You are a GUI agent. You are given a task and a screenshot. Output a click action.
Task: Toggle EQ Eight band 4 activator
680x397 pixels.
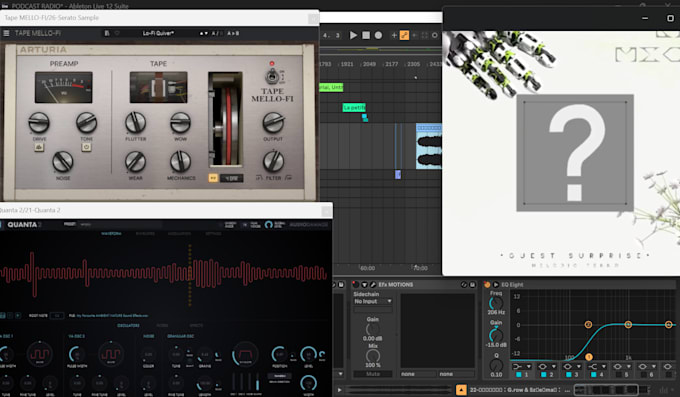pyautogui.click(x=593, y=374)
